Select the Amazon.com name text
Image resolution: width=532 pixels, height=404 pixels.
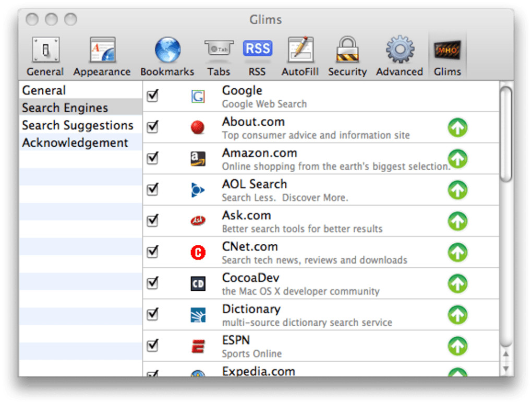260,153
